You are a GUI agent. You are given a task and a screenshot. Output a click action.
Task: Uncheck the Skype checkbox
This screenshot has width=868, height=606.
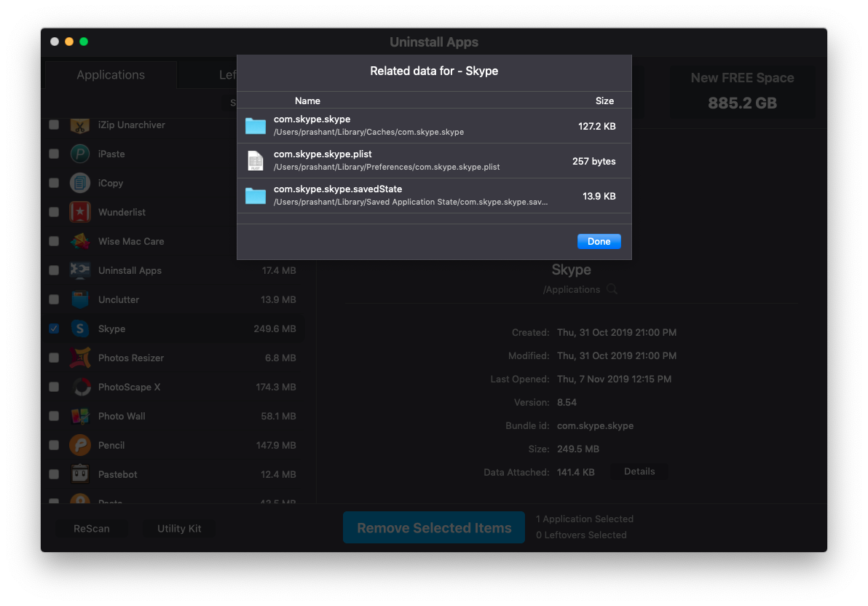(x=54, y=328)
